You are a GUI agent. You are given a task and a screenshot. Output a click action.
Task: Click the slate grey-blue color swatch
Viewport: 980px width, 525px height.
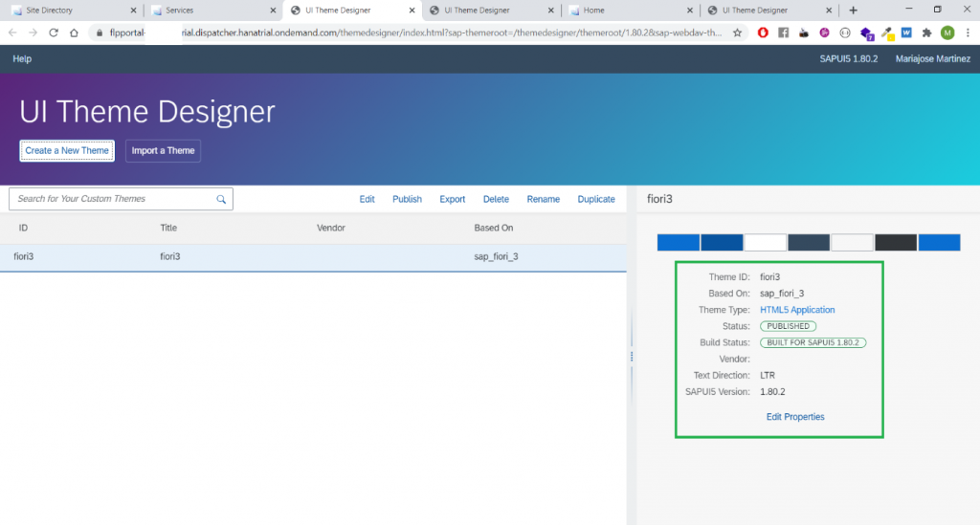[x=809, y=243]
